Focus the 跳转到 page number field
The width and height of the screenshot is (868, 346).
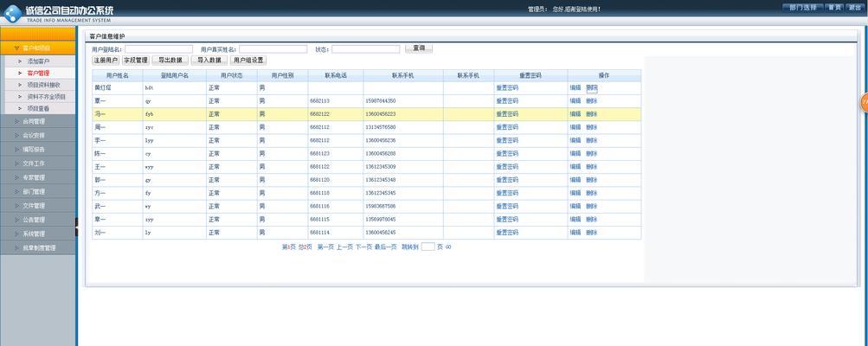coord(428,247)
